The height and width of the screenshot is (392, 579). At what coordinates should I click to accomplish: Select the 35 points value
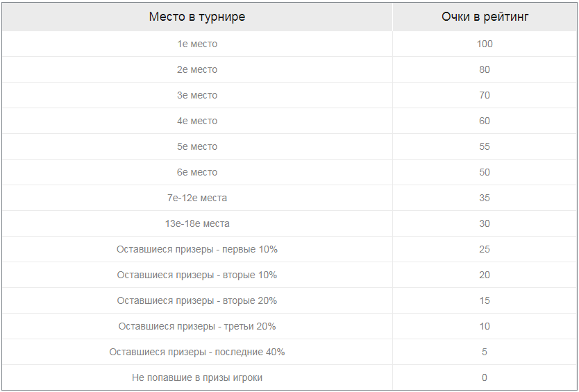(x=485, y=198)
